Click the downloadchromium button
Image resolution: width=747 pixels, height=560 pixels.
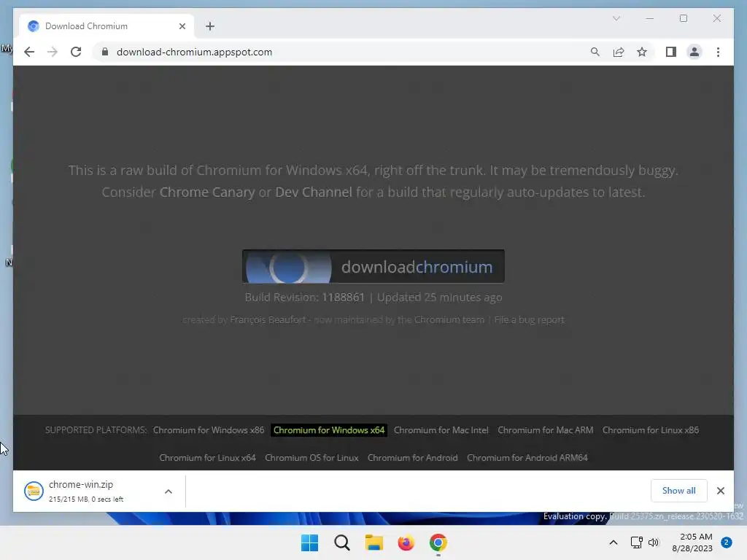(373, 267)
